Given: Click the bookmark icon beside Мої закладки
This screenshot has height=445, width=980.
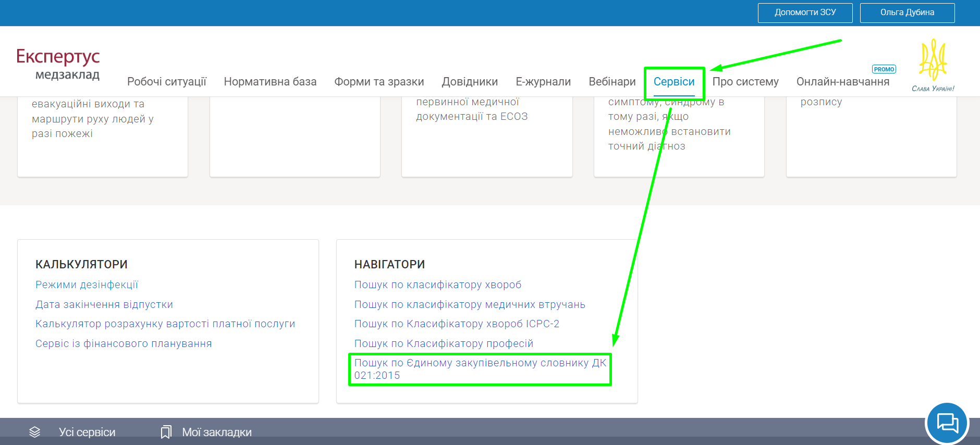Looking at the screenshot, I should [166, 432].
